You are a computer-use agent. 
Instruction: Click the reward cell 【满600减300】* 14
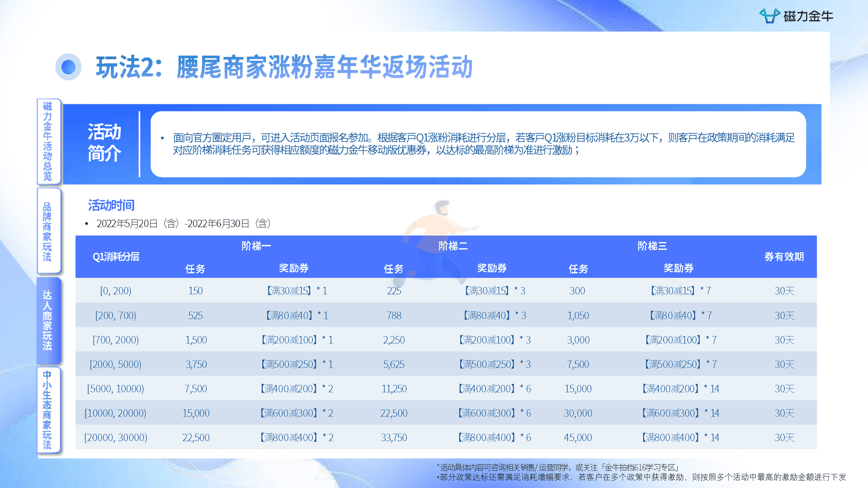click(x=680, y=413)
